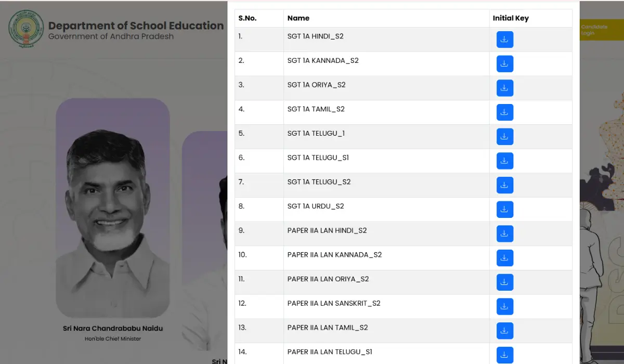Select the text SGT 1A HINDI_S2
This screenshot has height=364, width=624.
[316, 36]
